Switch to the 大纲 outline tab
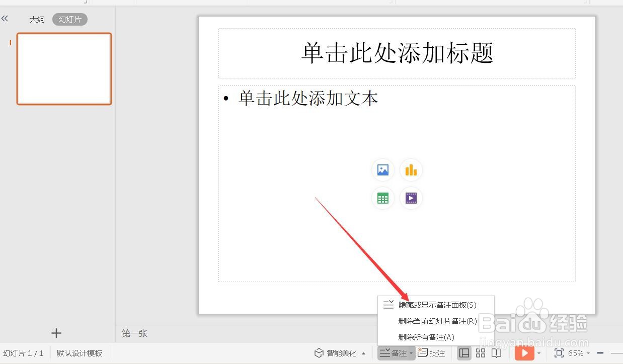Image resolution: width=623 pixels, height=364 pixels. click(37, 19)
